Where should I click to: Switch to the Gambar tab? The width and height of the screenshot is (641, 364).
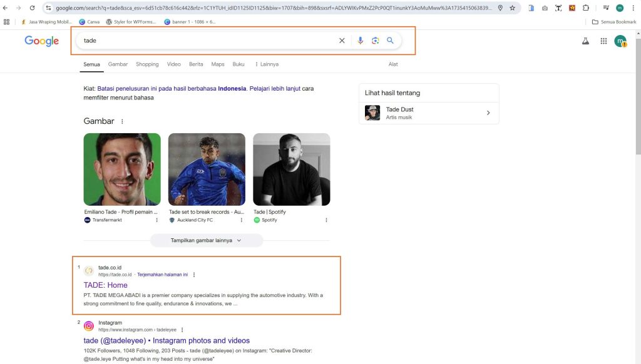(118, 64)
